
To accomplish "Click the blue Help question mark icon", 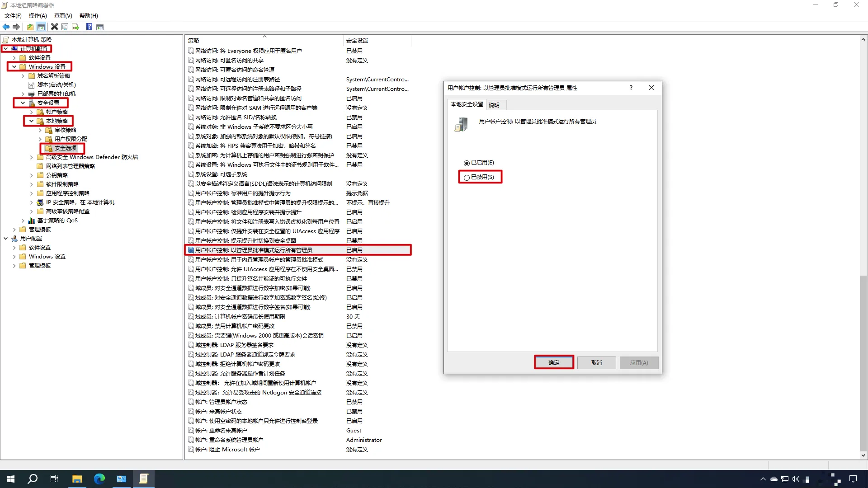I will [x=89, y=27].
